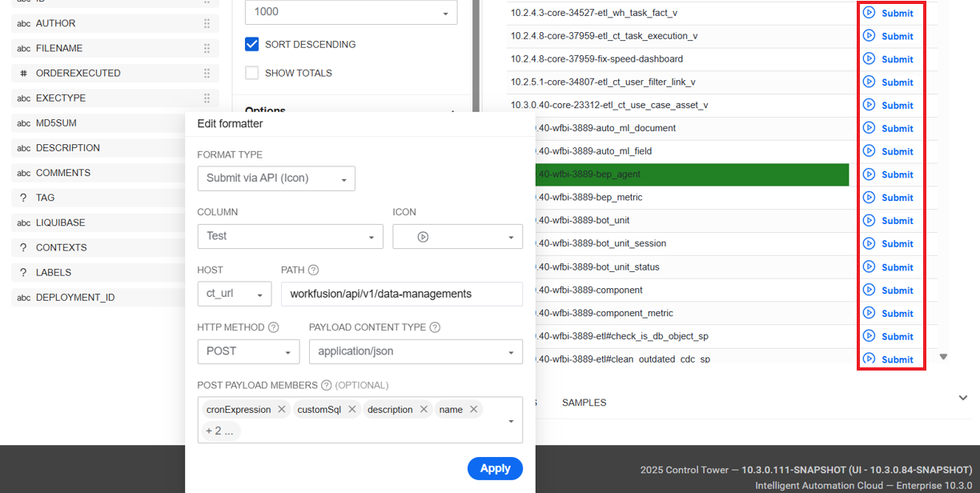The width and height of the screenshot is (980, 493).
Task: Click Submit play icon for bot_unit row
Action: click(x=869, y=220)
